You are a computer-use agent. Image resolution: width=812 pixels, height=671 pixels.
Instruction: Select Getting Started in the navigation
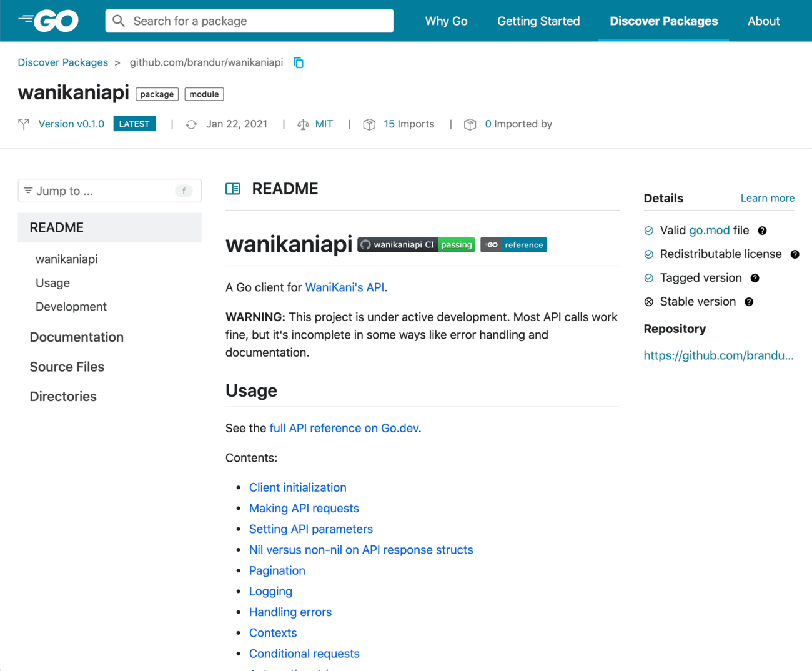point(538,21)
